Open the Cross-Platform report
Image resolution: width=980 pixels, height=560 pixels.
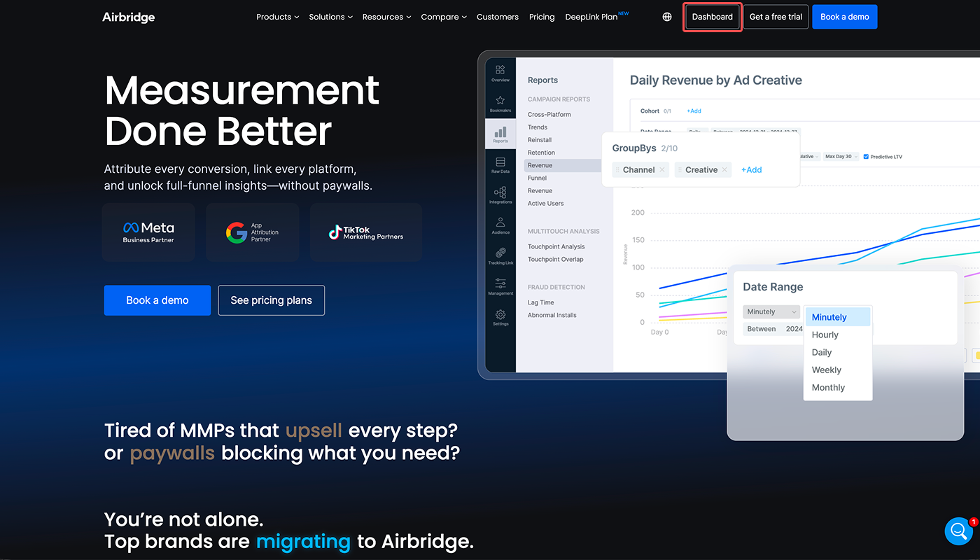549,114
